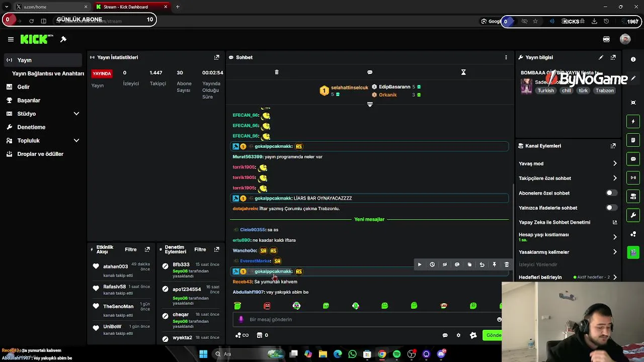The height and width of the screenshot is (362, 644).
Task: Click Filtre in the Denetim Eylemleri panel
Action: [200, 249]
